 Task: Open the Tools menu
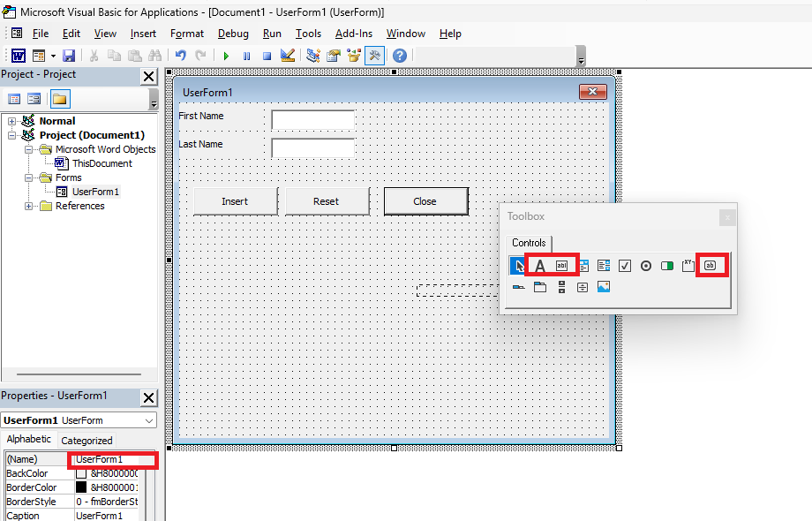pos(308,34)
